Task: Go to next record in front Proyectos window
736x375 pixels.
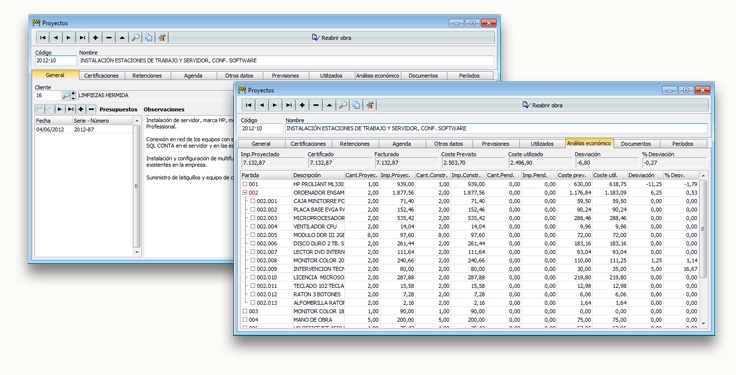Action: tap(275, 106)
